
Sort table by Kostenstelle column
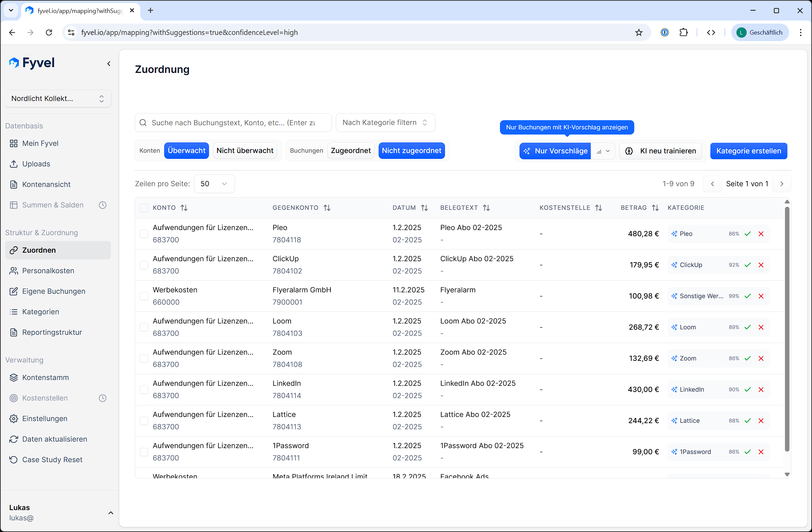[x=599, y=208]
